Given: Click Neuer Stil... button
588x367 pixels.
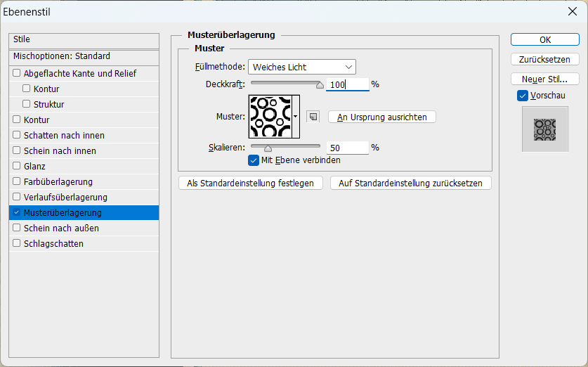Looking at the screenshot, I should pyautogui.click(x=545, y=79).
